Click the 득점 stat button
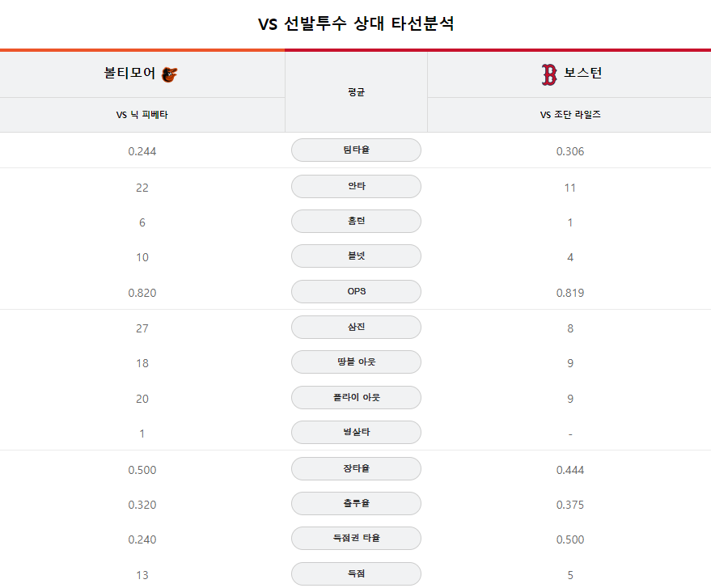The width and height of the screenshot is (711, 588). pyautogui.click(x=356, y=574)
